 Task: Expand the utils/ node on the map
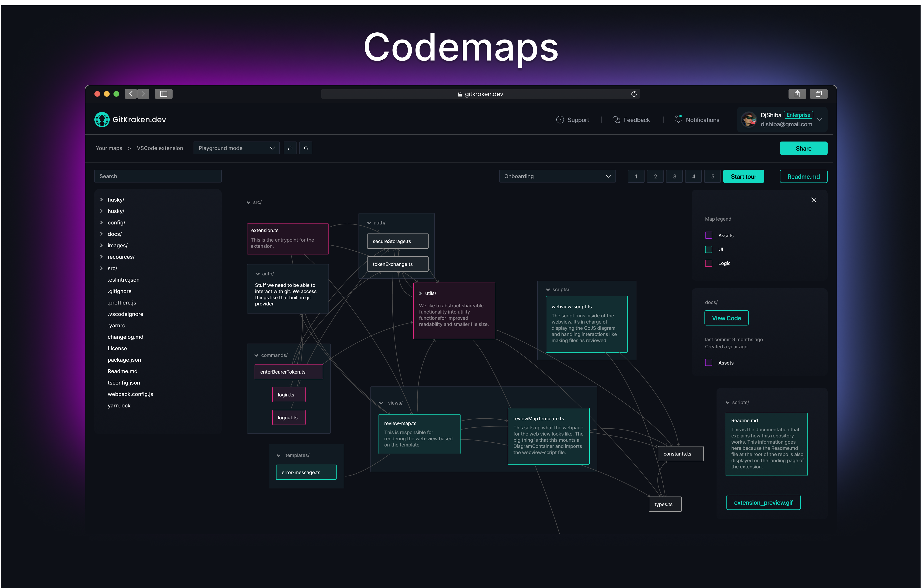click(420, 293)
